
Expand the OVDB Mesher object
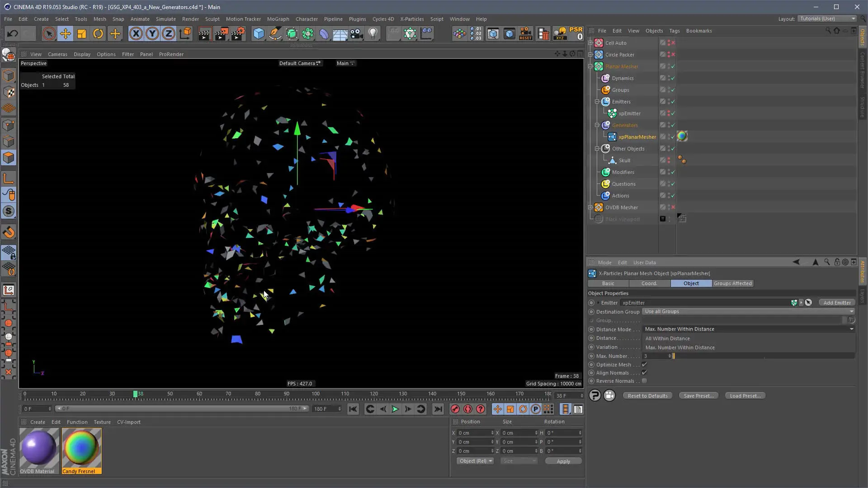[590, 207]
